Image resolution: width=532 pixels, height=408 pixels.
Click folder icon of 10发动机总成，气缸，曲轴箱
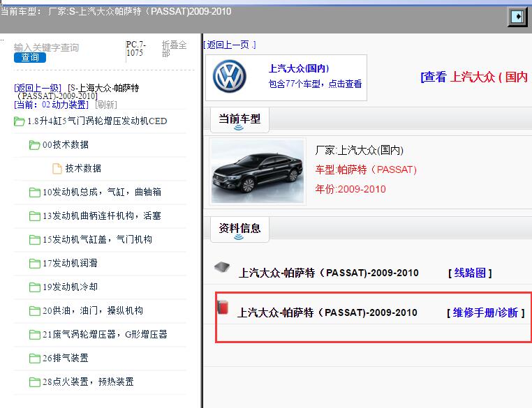pyautogui.click(x=34, y=192)
